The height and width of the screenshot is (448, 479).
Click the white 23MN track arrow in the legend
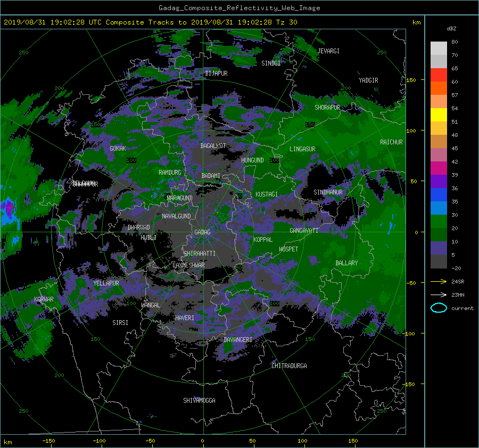(x=439, y=295)
